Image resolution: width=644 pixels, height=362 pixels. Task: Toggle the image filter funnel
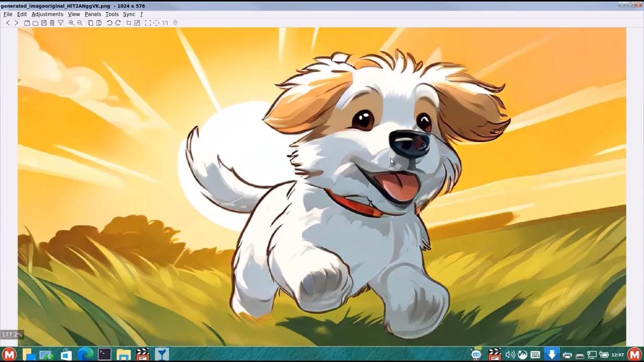[60, 23]
